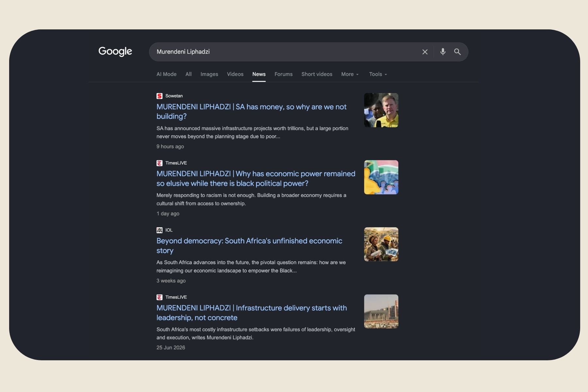Open the Videos tab

(235, 74)
